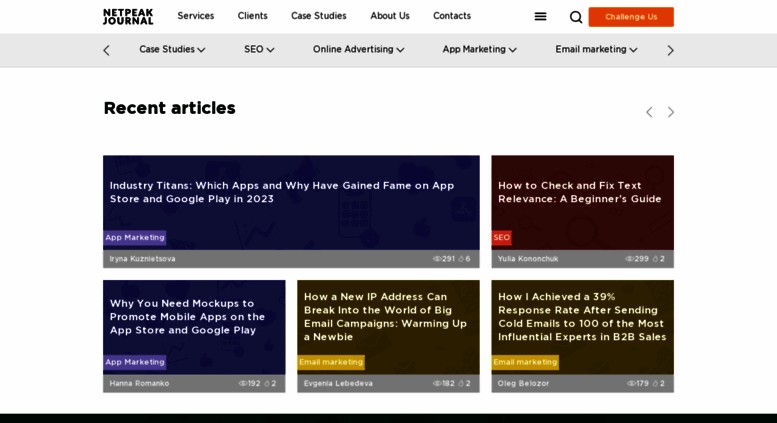Screen dimensions: 777x423
Task: Select the yellow Email marketing tag on Evgenia's article
Action: click(x=331, y=362)
